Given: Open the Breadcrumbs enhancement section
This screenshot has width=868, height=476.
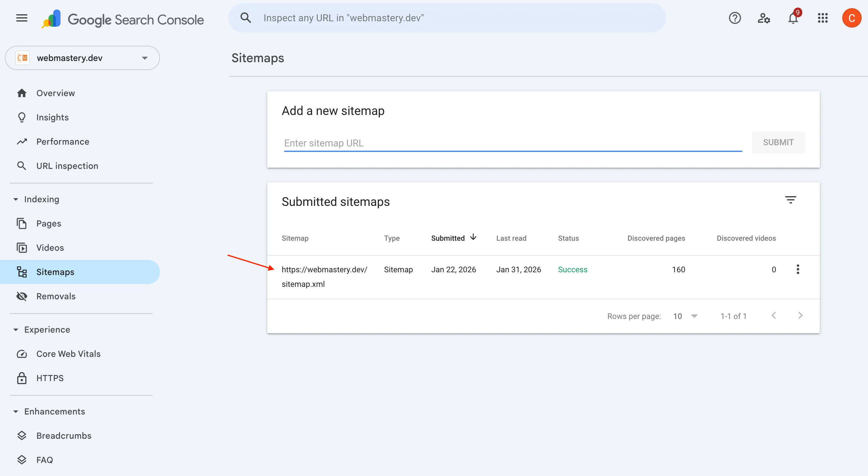Looking at the screenshot, I should pos(64,436).
